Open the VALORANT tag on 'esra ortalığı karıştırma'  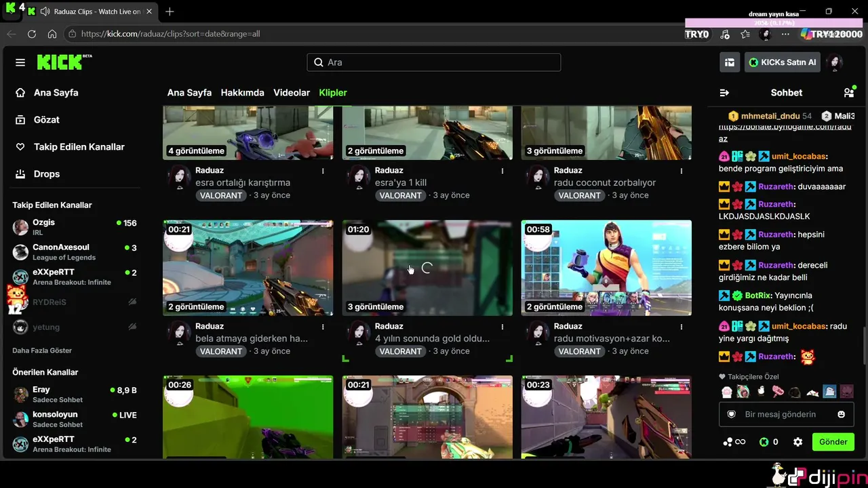pos(221,195)
